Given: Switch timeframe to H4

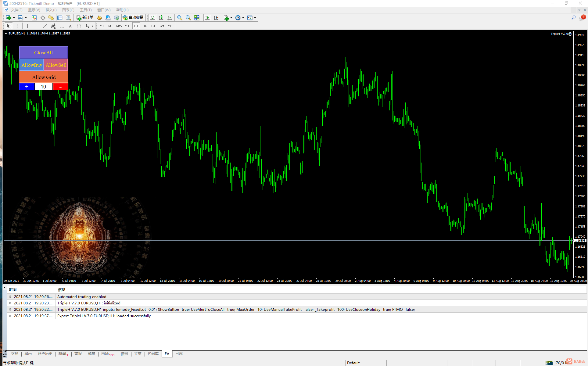Looking at the screenshot, I should point(145,26).
